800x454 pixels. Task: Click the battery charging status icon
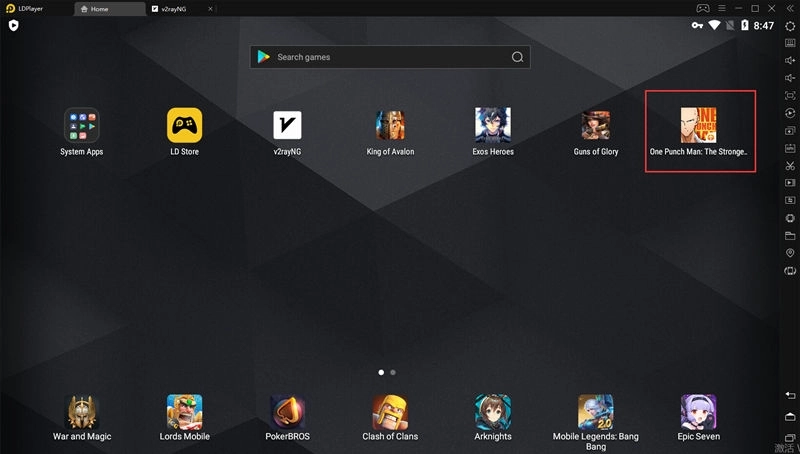pyautogui.click(x=744, y=25)
